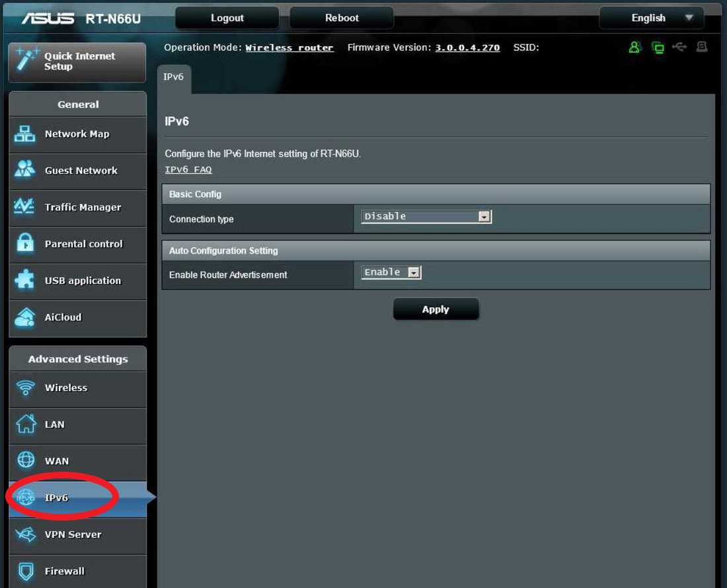The image size is (727, 588).
Task: Click the VPN Server arrows icon
Action: pos(26,534)
